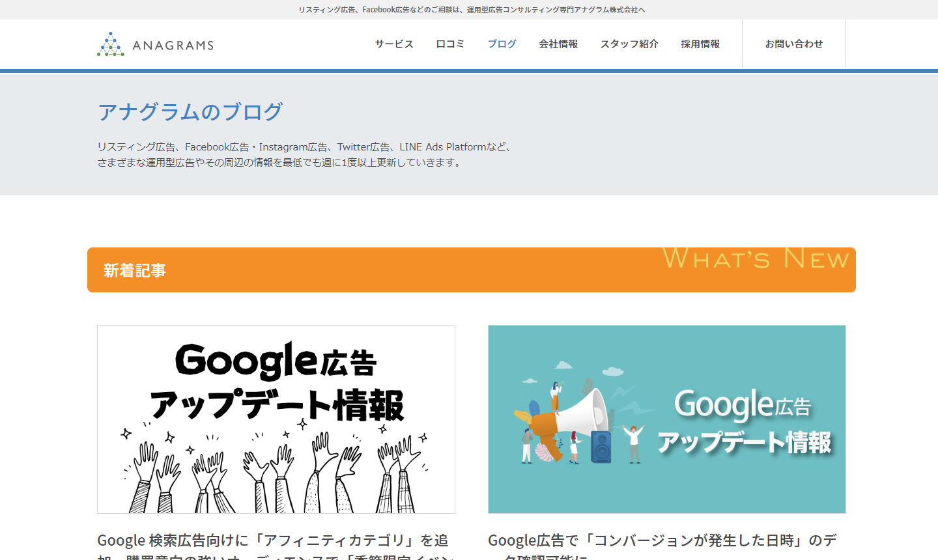This screenshot has width=938, height=560.
Task: Click the お問い合わせ contact button
Action: (794, 44)
